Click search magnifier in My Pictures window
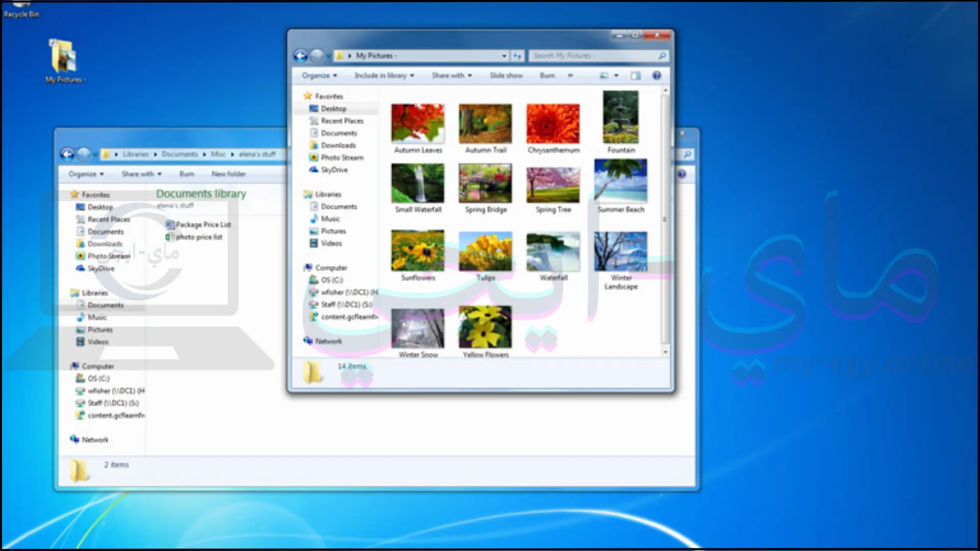The height and width of the screenshot is (551, 980). coord(662,56)
